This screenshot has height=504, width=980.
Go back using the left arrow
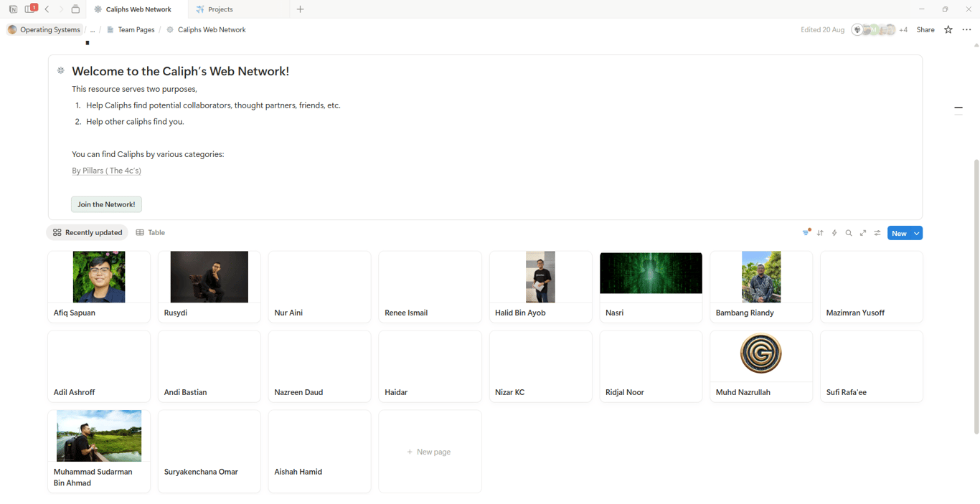47,9
